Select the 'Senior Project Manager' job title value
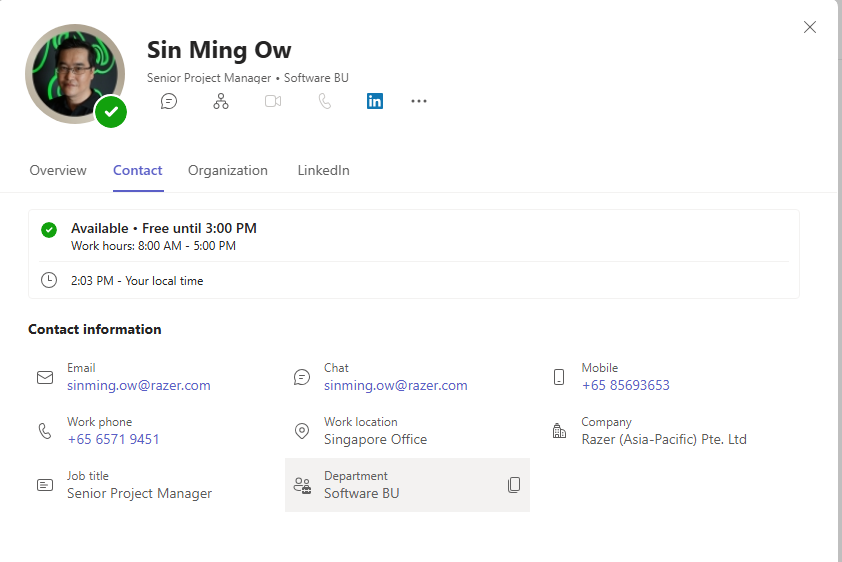Viewport: 842px width, 562px height. click(139, 493)
